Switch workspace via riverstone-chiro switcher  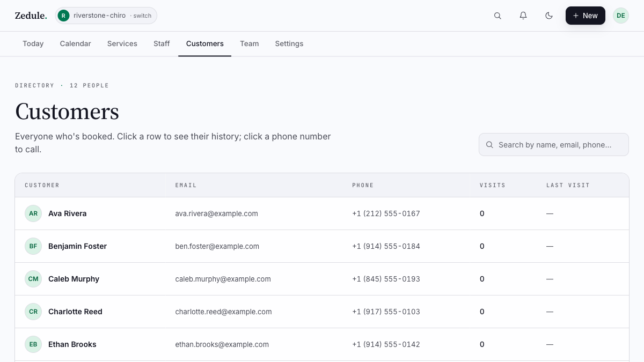pos(106,16)
